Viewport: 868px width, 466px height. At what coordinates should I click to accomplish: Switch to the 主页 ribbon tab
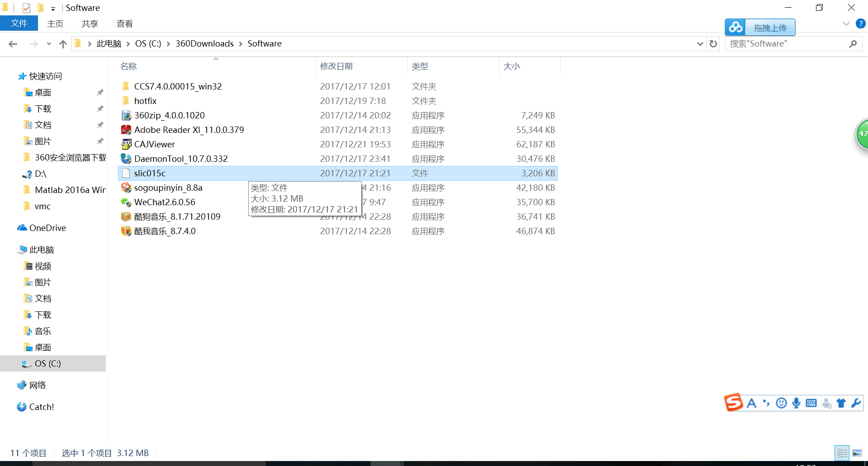tap(55, 24)
